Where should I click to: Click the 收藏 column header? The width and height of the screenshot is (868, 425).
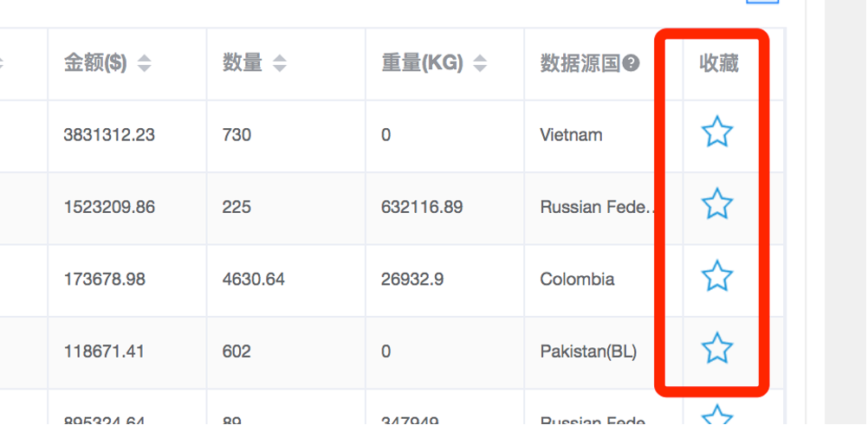point(718,64)
